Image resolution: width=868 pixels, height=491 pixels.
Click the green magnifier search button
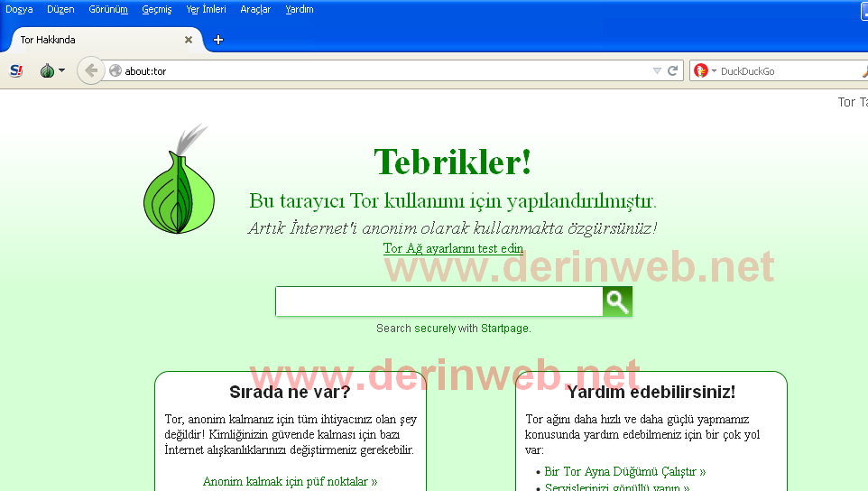[x=617, y=301]
